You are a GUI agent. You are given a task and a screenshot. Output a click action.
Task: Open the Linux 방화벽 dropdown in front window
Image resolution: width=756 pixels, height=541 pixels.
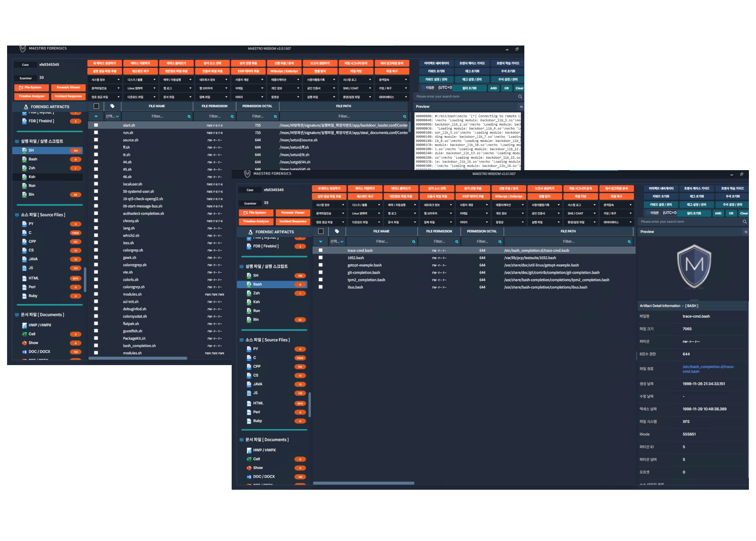point(365,213)
